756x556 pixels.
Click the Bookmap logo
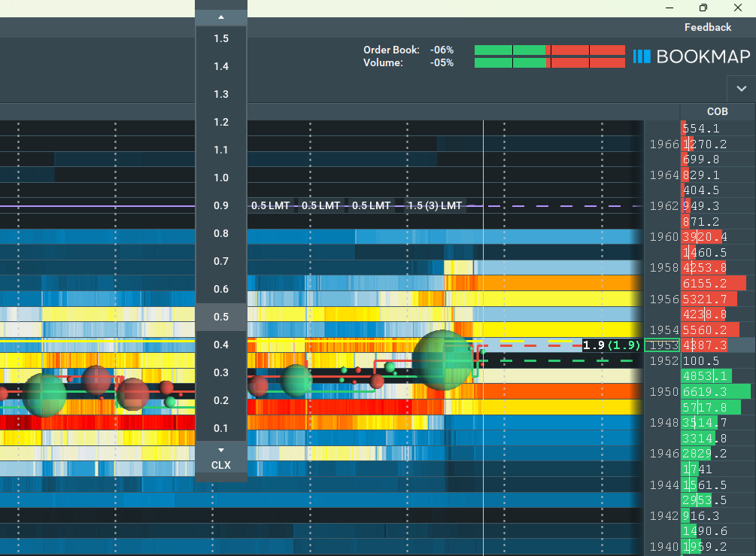point(691,56)
